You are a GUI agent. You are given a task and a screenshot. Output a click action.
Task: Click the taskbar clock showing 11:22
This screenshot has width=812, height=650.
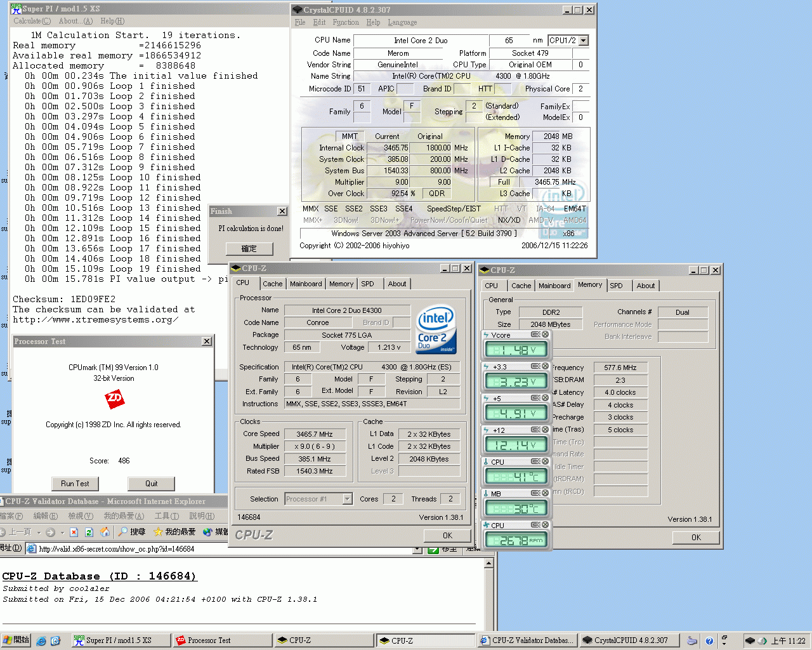pyautogui.click(x=789, y=641)
